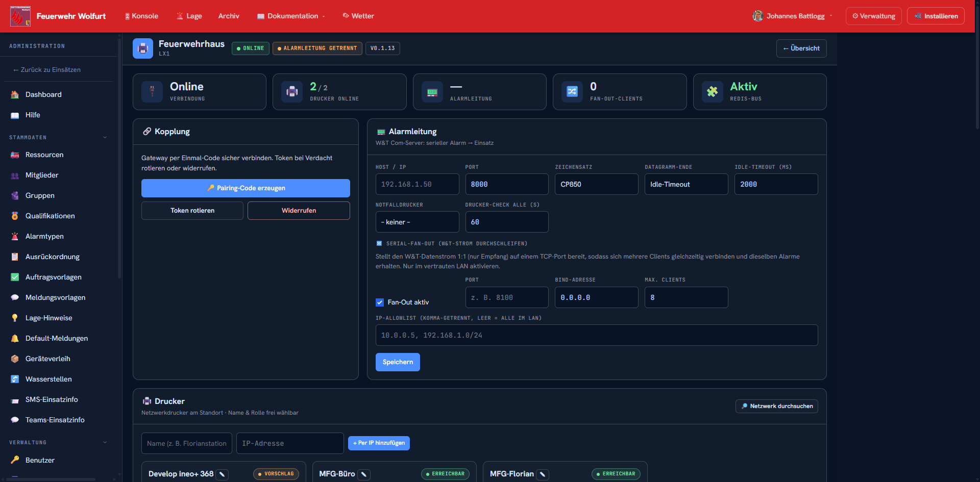
Task: Click the Netzwerk durchsuchen button
Action: point(777,406)
